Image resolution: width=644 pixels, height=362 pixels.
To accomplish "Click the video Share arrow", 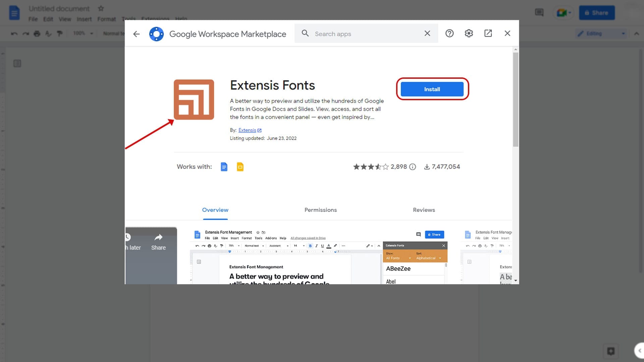I will (x=158, y=238).
